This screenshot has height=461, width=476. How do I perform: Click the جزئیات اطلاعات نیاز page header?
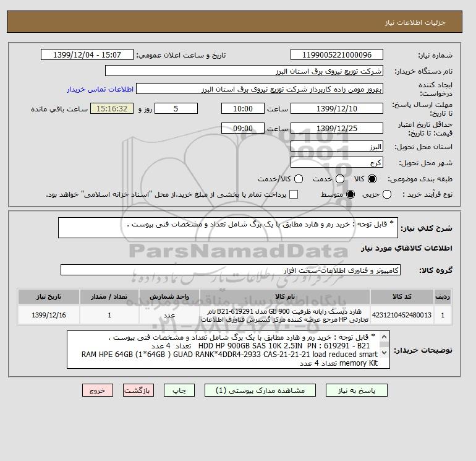tap(415, 22)
